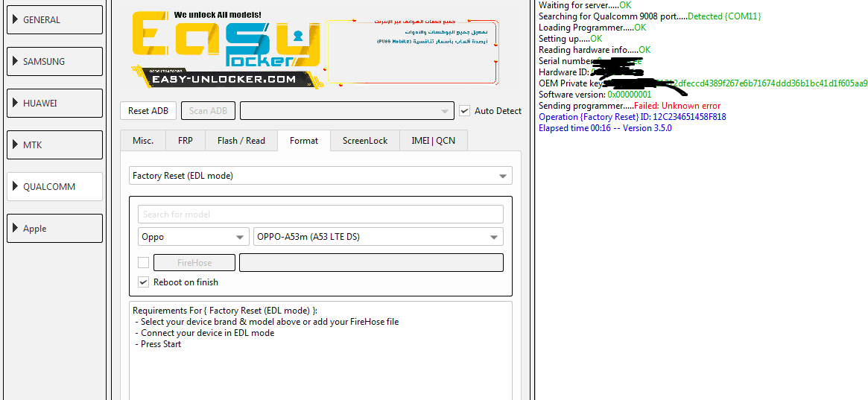Image resolution: width=868 pixels, height=400 pixels.
Task: Open the OPPO-A53m model dropdown
Action: (378, 237)
